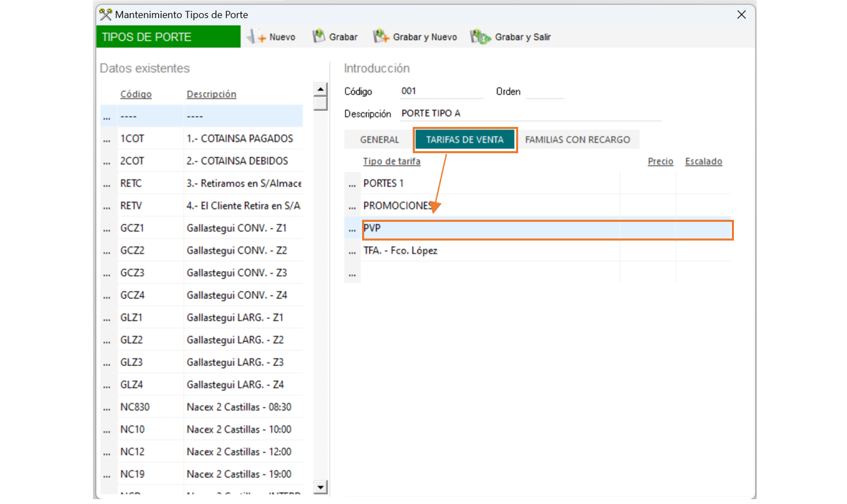Viewport: 847px width, 504px height.
Task: Click the Código input field
Action: click(440, 92)
